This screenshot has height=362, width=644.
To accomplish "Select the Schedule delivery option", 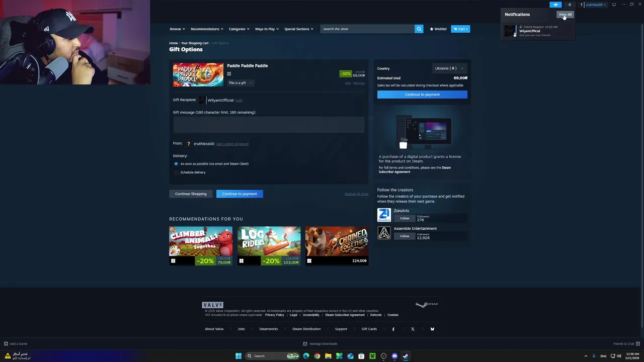I will [x=176, y=172].
